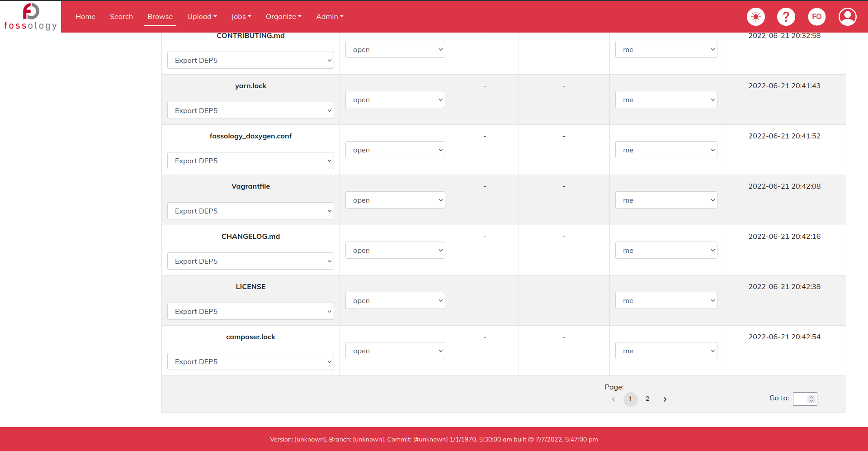Open the LICENSE upload

[250, 287]
